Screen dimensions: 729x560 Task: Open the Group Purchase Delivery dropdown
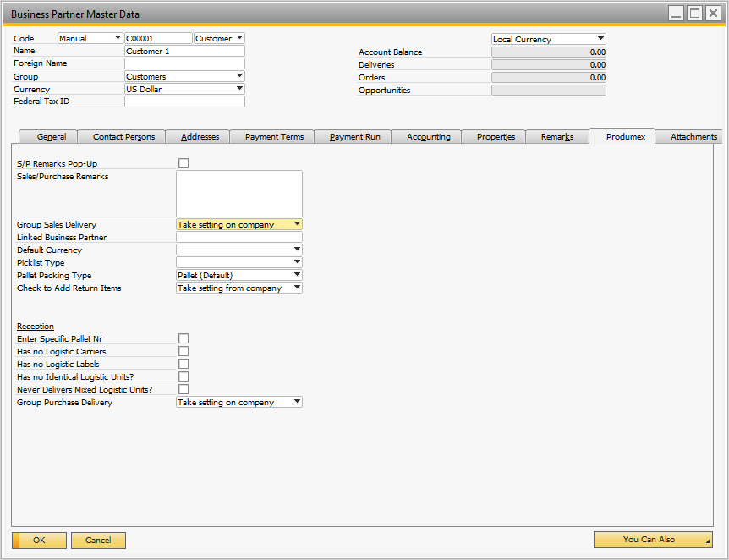click(x=295, y=402)
